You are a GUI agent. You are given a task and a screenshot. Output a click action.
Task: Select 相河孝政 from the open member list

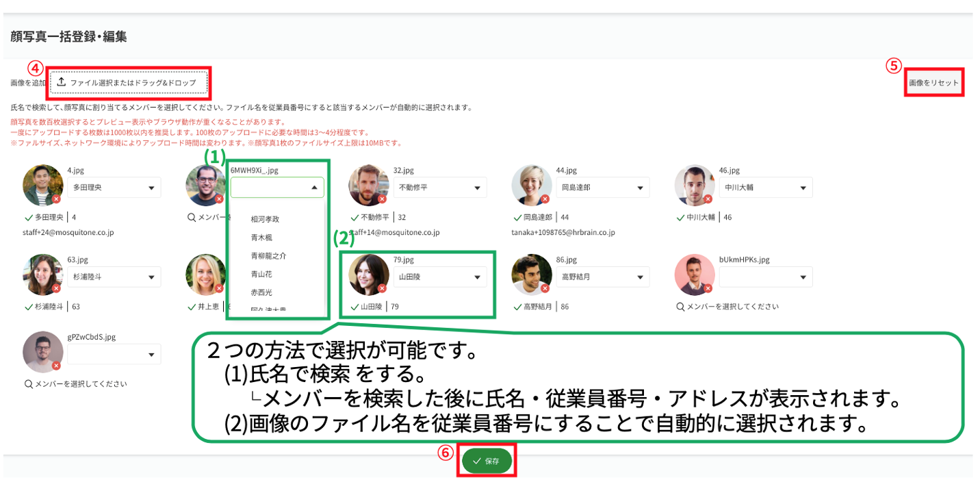click(265, 219)
